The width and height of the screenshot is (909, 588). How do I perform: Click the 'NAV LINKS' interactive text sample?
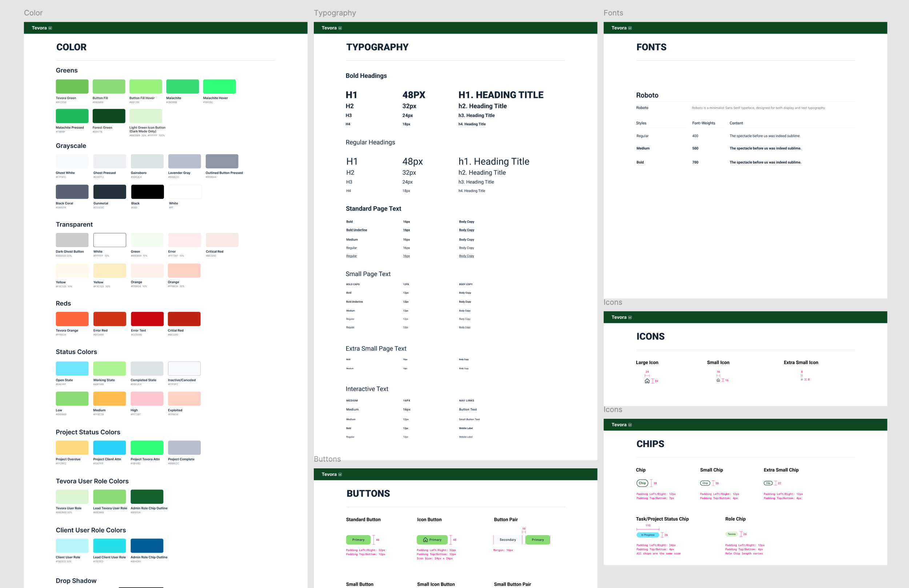[x=466, y=400]
